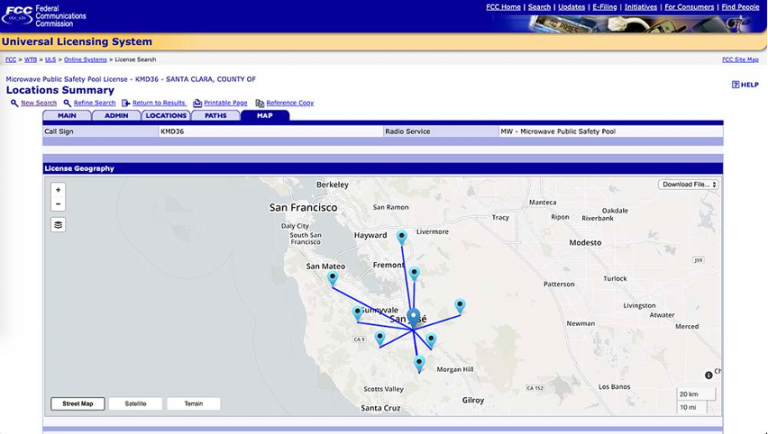Screen dimensions: 768x434
Task: Click the FCC logo
Action: coord(17,16)
